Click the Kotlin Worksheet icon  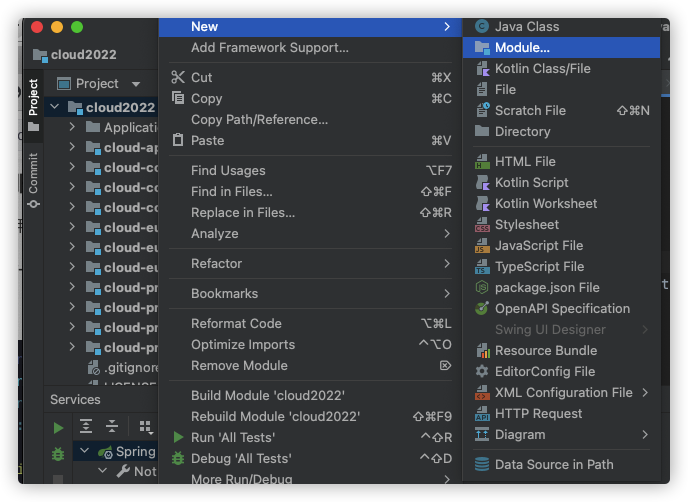(x=482, y=204)
